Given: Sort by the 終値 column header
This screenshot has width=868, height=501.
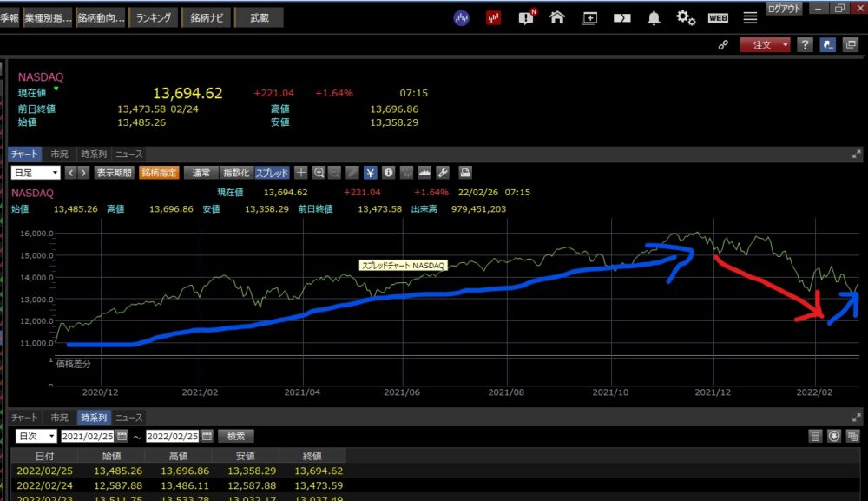Looking at the screenshot, I should 312,456.
